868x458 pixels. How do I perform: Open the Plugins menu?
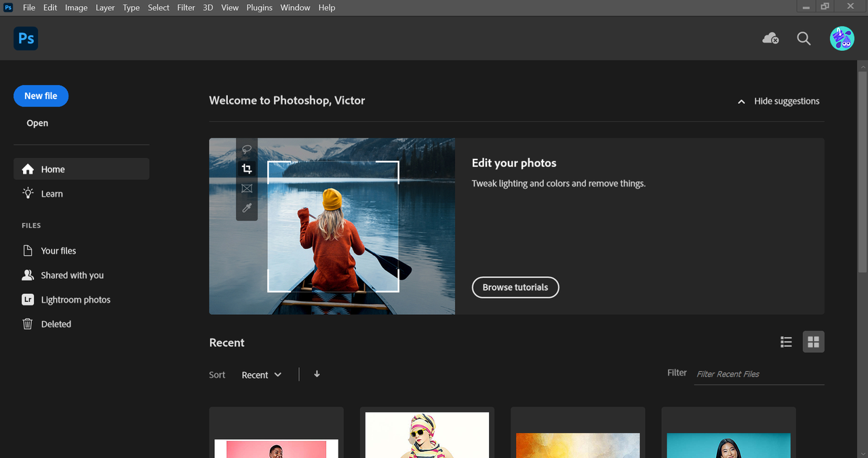click(x=259, y=7)
